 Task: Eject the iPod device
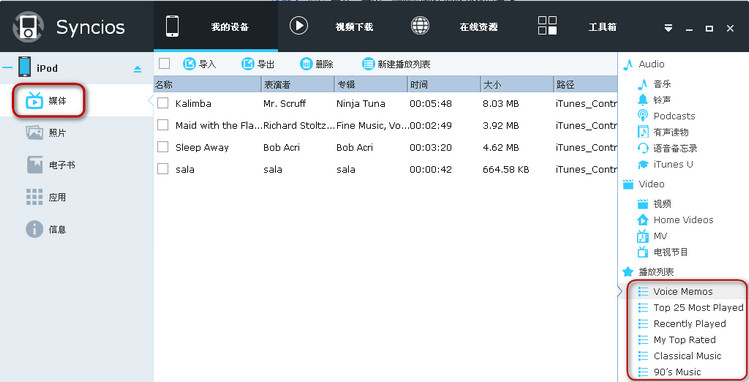pyautogui.click(x=138, y=69)
